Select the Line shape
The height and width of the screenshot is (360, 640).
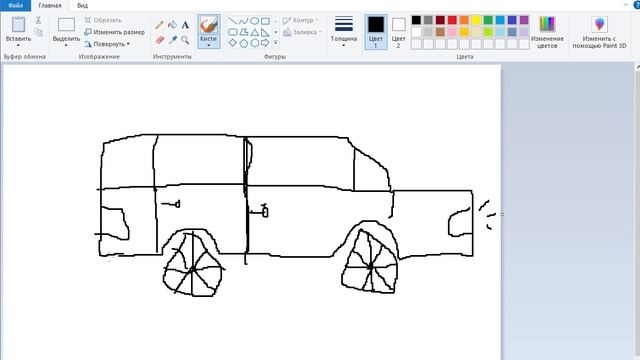233,21
